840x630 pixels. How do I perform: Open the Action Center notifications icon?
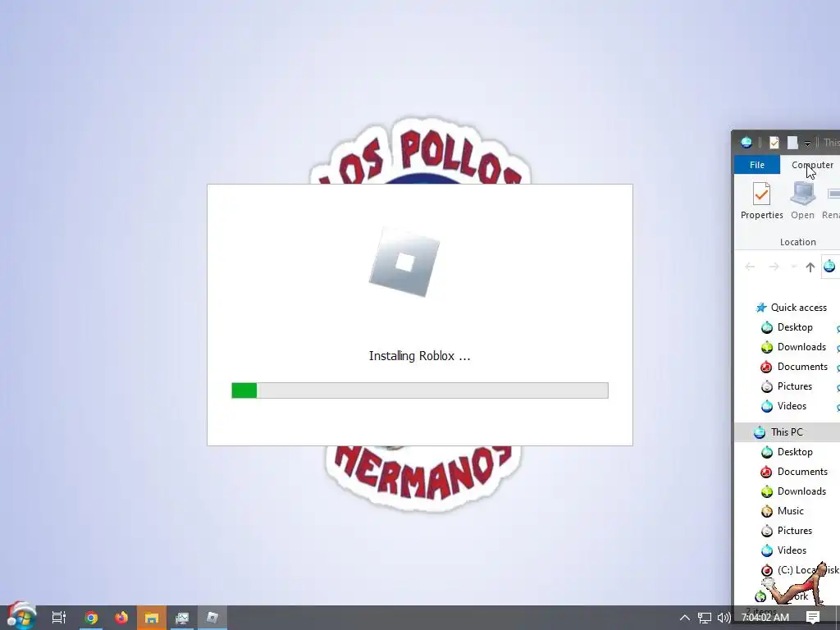pos(813,618)
